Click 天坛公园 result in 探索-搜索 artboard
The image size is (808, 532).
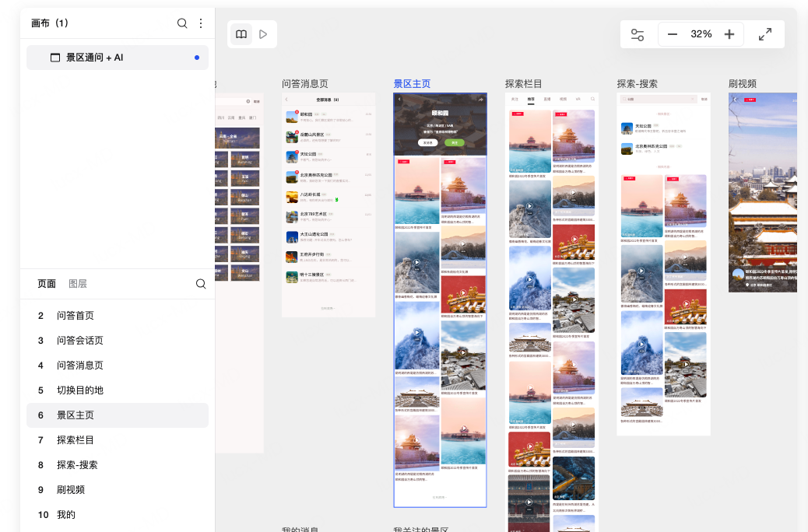pyautogui.click(x=663, y=128)
